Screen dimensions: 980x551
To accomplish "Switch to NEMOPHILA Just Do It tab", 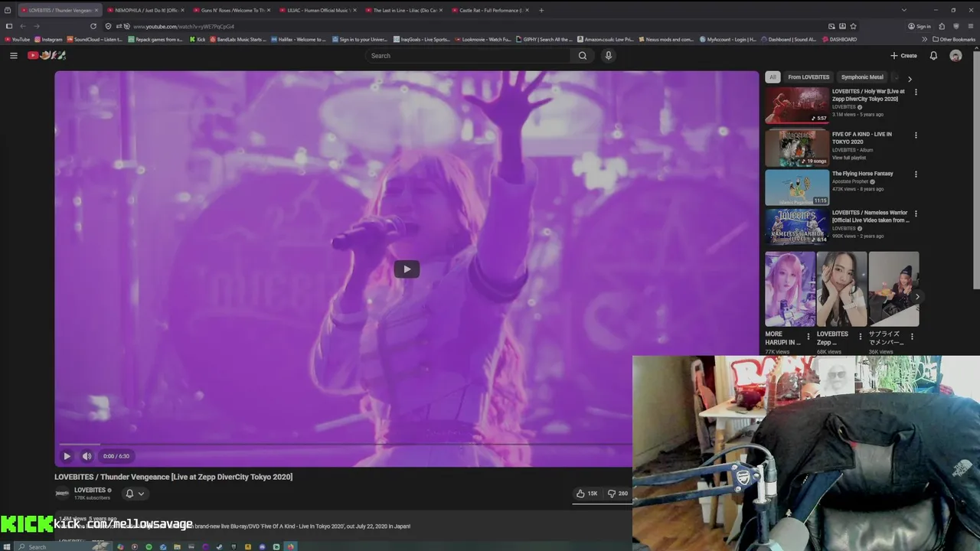I will [145, 10].
